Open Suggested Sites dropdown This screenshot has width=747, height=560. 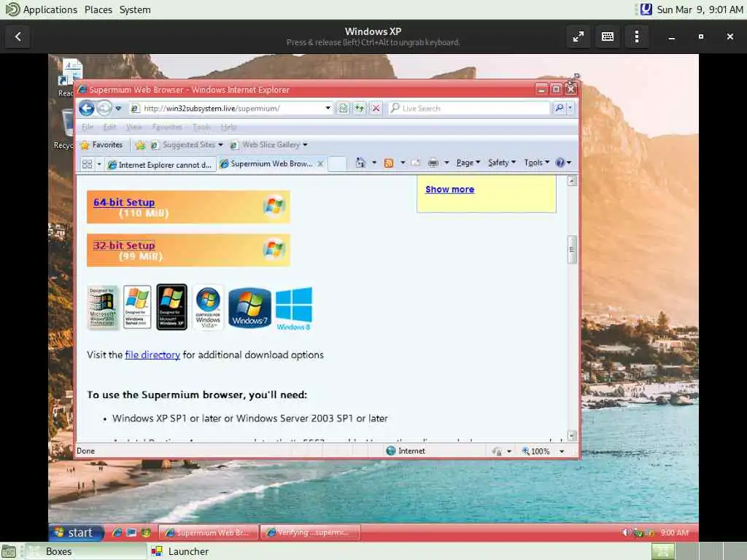(x=187, y=145)
